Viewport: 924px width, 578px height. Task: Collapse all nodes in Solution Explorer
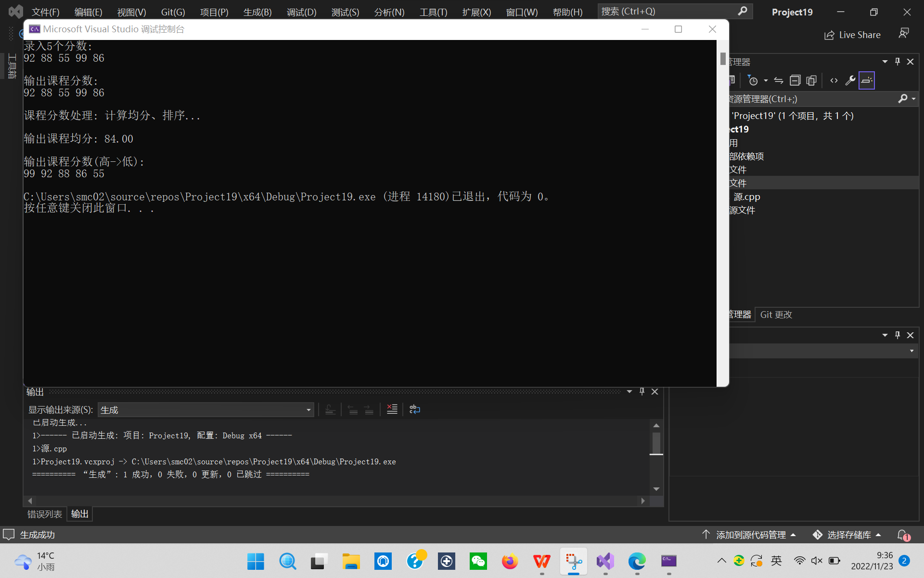[795, 80]
